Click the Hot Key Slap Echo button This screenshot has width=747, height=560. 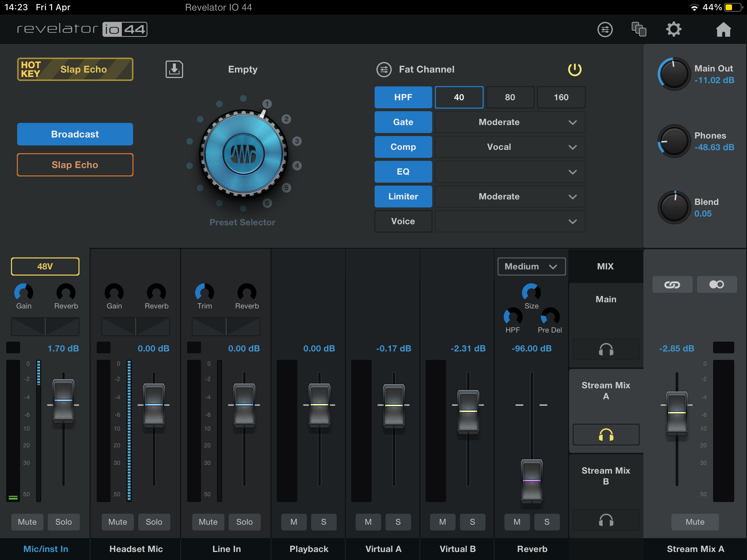coord(75,69)
